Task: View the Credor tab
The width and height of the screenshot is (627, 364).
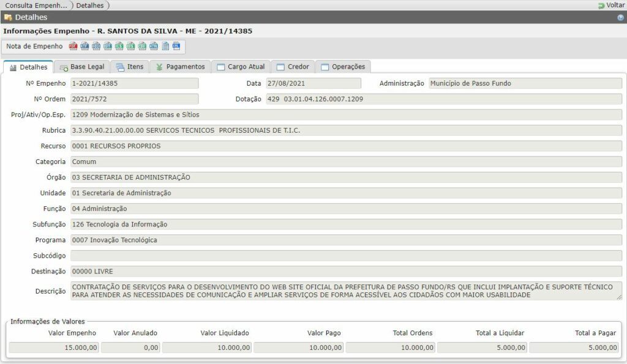Action: pyautogui.click(x=293, y=67)
